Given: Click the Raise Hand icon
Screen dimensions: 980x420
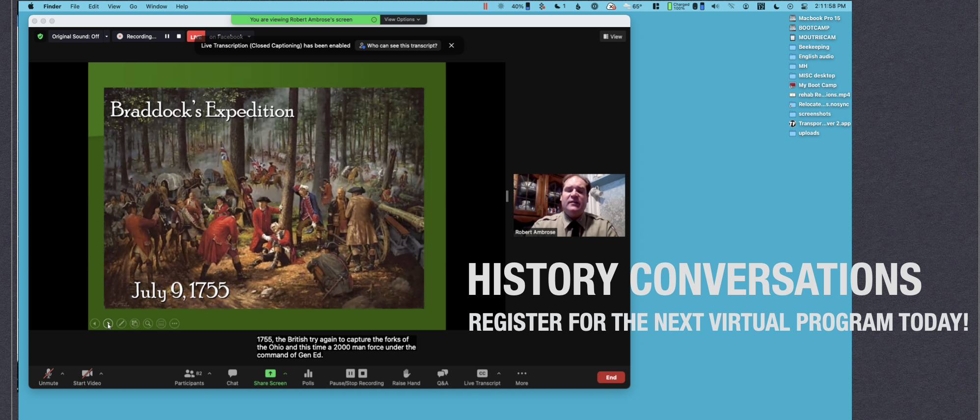Looking at the screenshot, I should click(x=406, y=374).
